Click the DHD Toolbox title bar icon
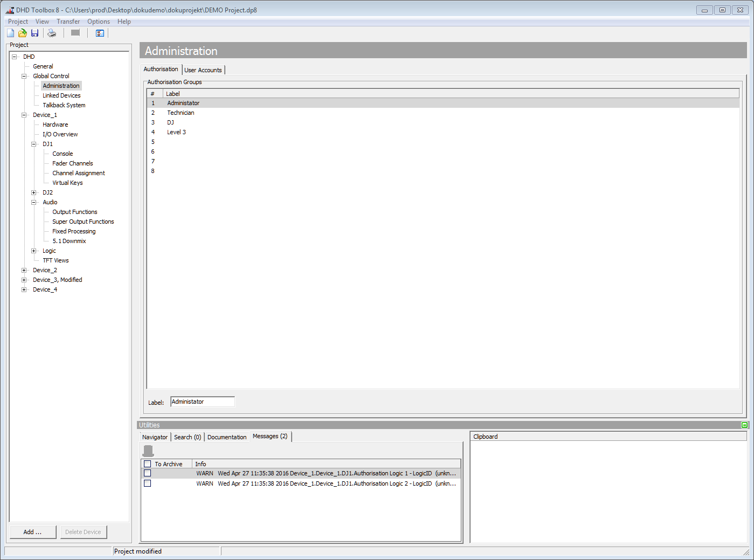 coord(9,10)
